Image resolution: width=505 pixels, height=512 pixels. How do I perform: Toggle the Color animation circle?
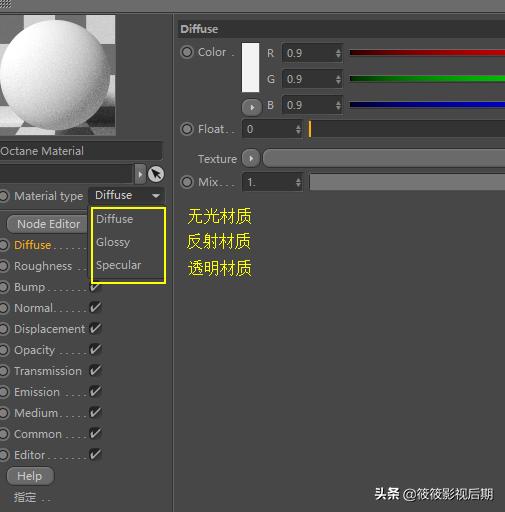tap(187, 52)
